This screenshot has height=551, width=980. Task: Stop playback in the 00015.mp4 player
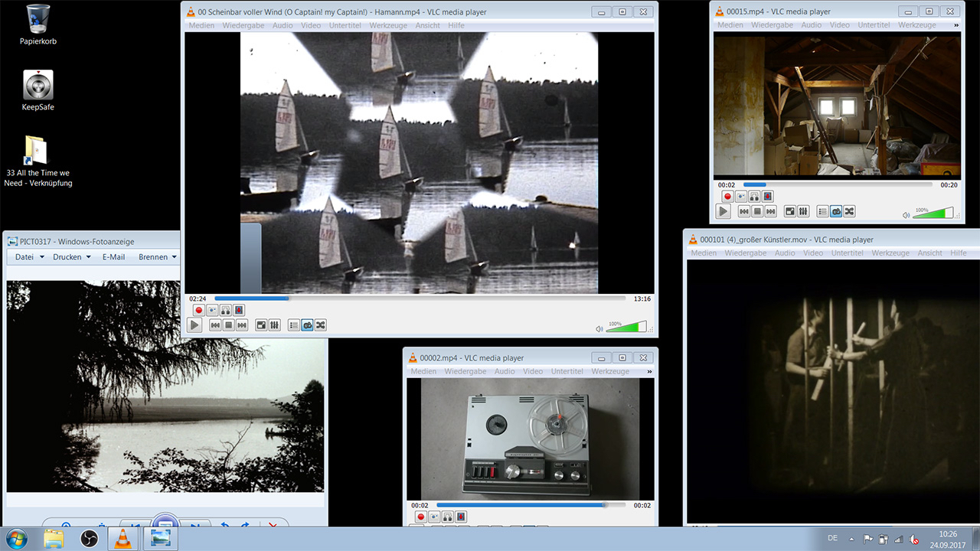click(757, 211)
